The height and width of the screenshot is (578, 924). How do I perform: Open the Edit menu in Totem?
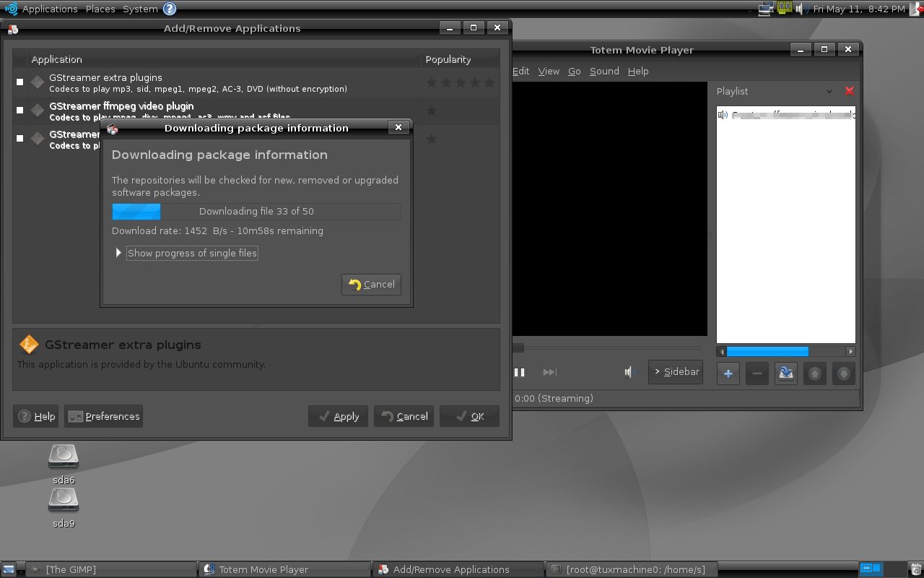520,71
